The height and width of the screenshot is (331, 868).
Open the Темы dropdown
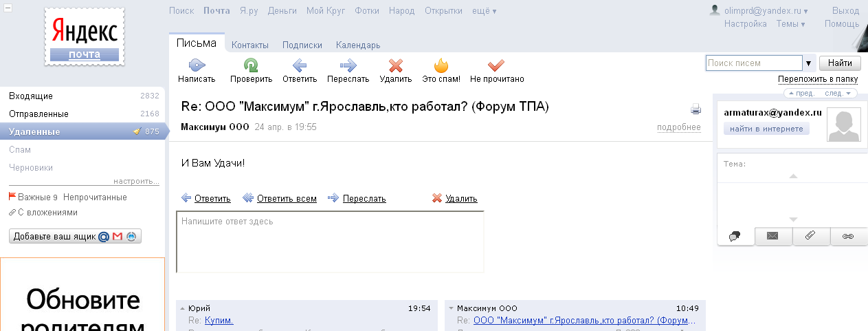coord(790,24)
